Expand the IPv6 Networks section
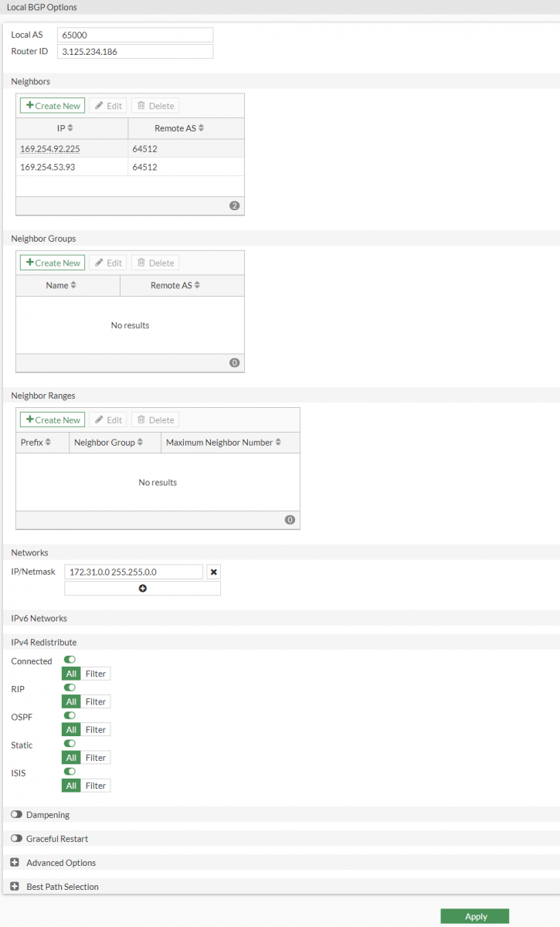The image size is (560, 927). (39, 618)
